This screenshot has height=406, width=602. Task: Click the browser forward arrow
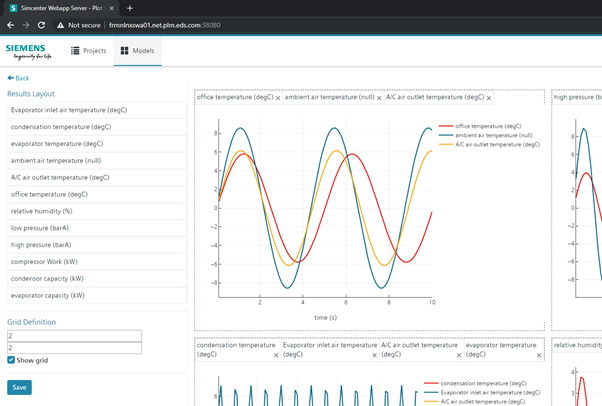[26, 25]
